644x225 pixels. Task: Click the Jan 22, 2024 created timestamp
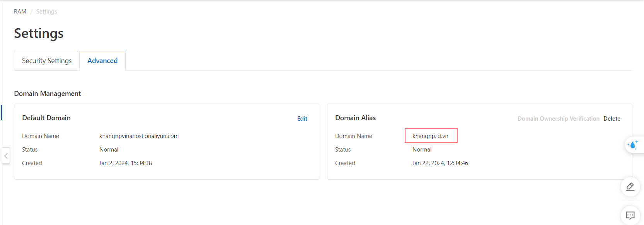(440, 163)
